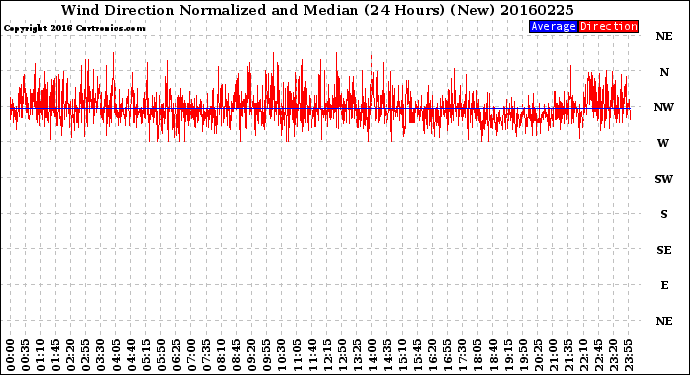The width and height of the screenshot is (690, 375).
Task: Click the 04:40 time axis label
Action: point(131,355)
